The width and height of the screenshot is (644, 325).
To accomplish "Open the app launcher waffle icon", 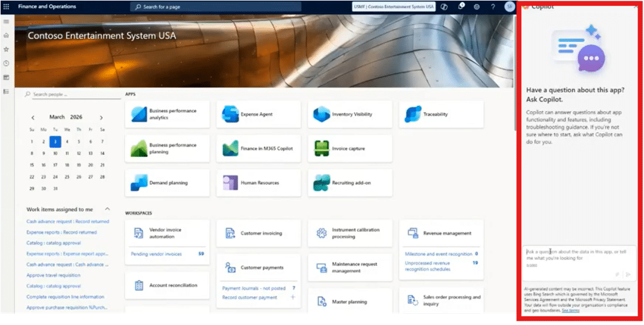I will tap(6, 6).
